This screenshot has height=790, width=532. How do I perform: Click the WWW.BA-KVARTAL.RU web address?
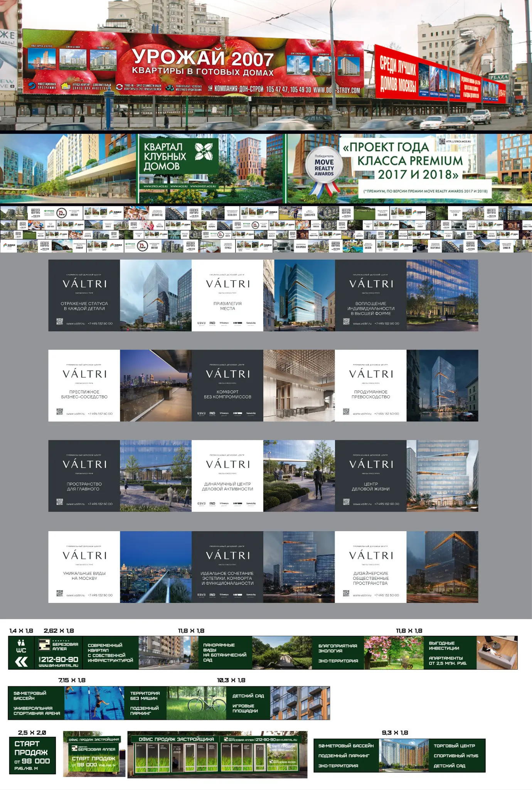[x=58, y=665]
